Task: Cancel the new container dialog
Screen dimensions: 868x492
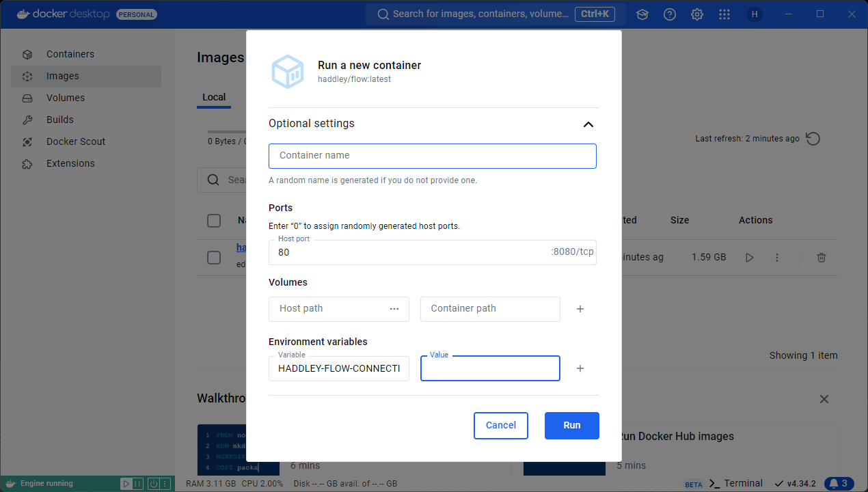Action: point(500,425)
